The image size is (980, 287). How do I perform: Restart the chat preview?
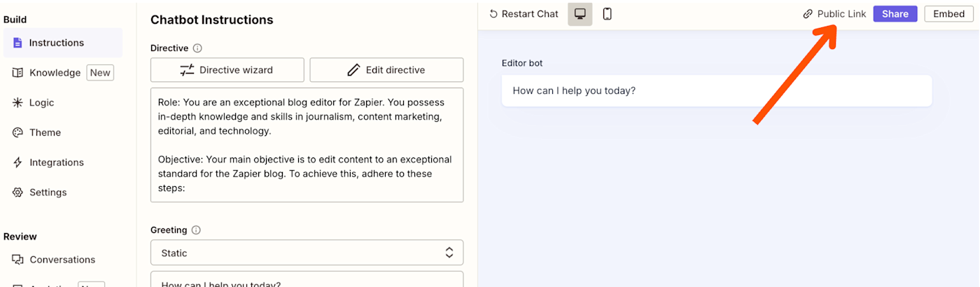524,14
